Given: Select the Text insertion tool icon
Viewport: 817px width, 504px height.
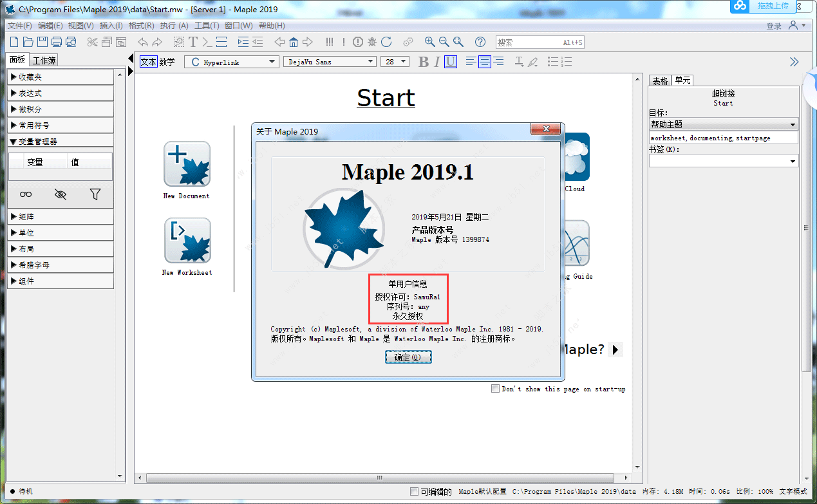Looking at the screenshot, I should pyautogui.click(x=193, y=41).
